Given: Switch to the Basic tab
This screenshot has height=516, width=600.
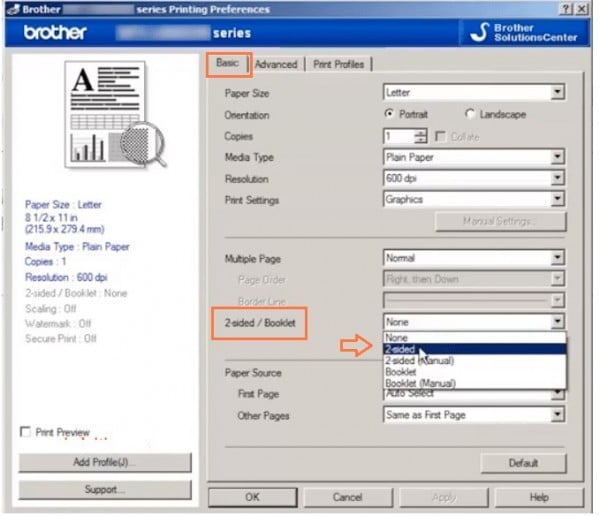Looking at the screenshot, I should point(227,63).
